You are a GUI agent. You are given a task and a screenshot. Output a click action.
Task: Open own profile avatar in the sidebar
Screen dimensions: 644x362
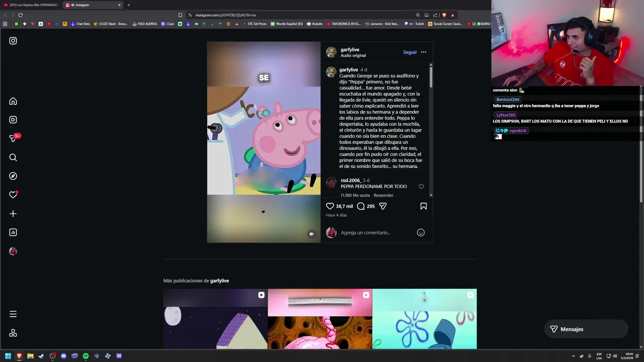coord(13,251)
